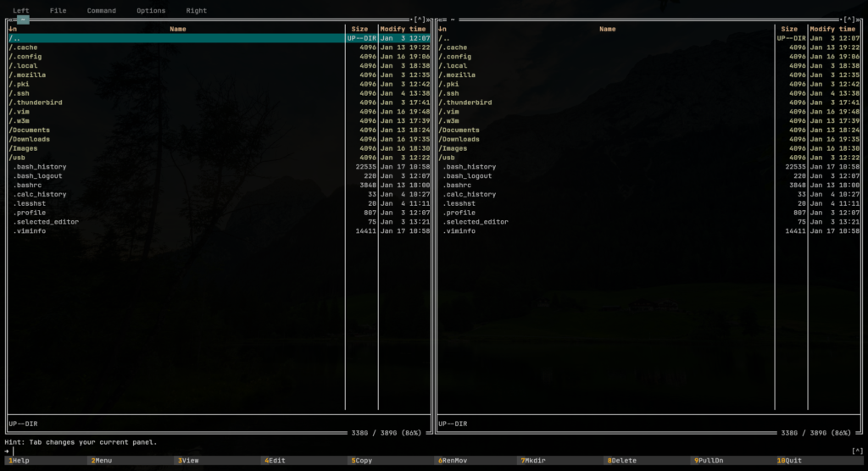The width and height of the screenshot is (868, 471).
Task: Select /usb directory in right panel
Action: click(648, 158)
